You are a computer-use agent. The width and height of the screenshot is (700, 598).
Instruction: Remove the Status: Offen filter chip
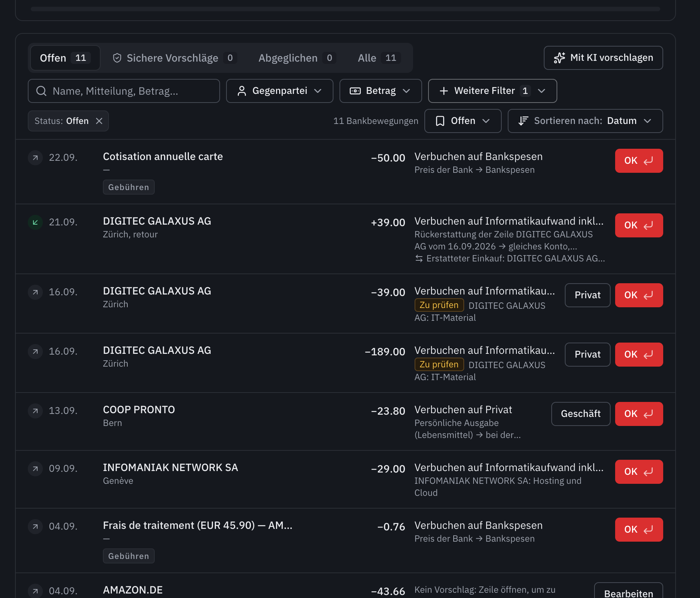tap(99, 121)
